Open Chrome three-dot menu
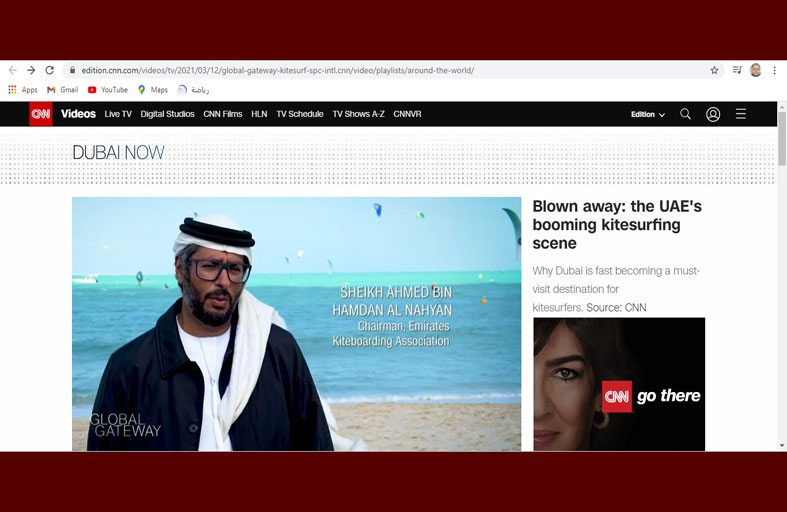This screenshot has height=512, width=787. (774, 71)
